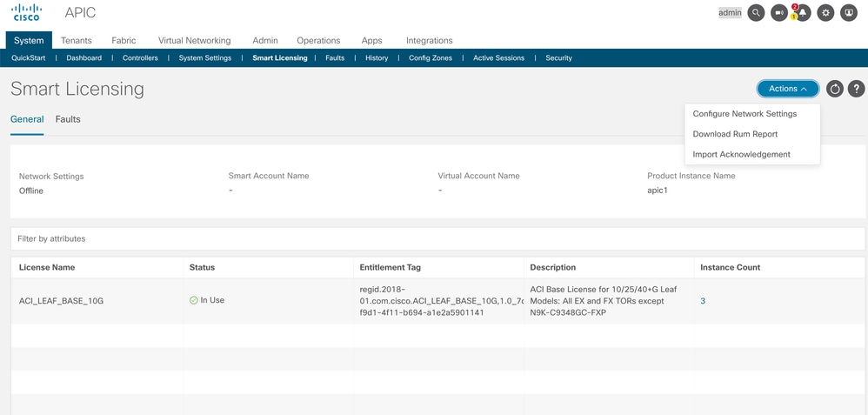Select Import Acknowledgement option

(x=741, y=155)
